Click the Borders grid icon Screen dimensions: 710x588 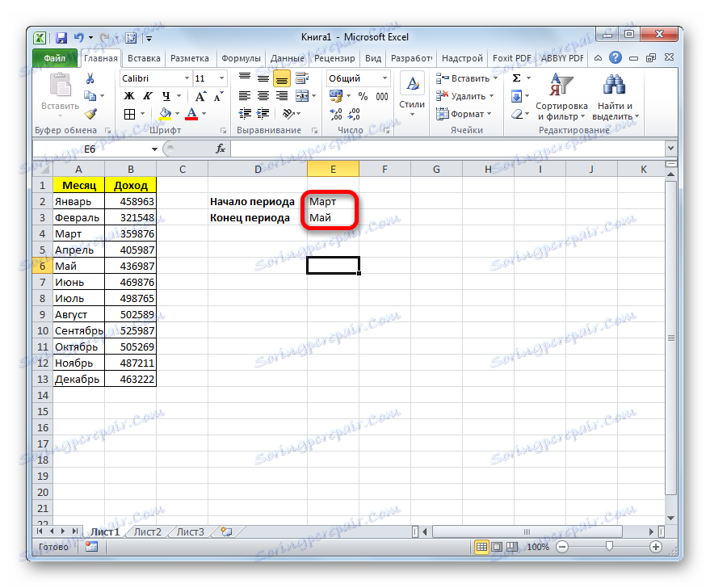[129, 114]
